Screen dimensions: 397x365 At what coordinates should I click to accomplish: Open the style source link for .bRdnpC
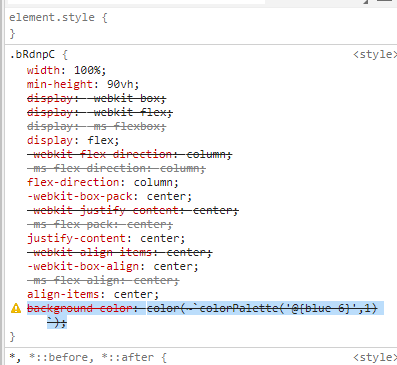pyautogui.click(x=375, y=54)
